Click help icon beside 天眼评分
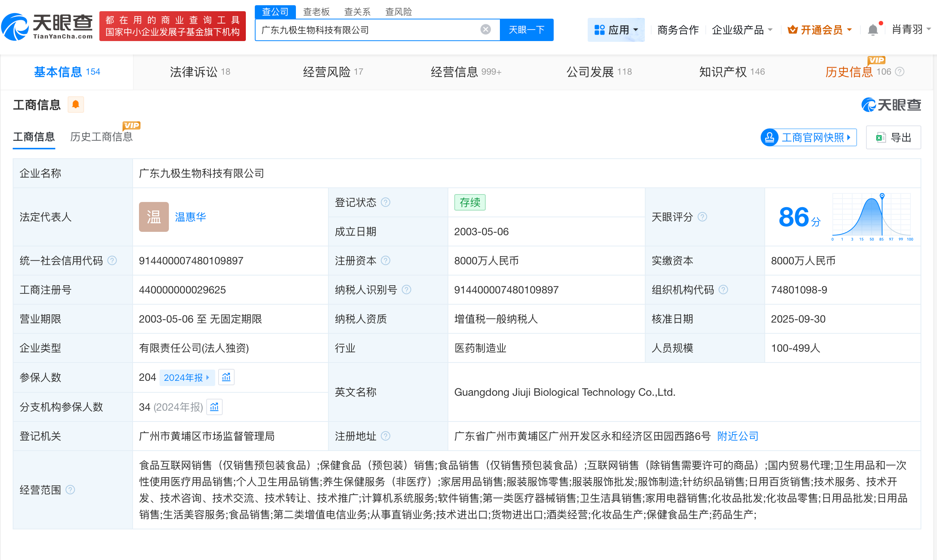The width and height of the screenshot is (937, 560). (702, 217)
